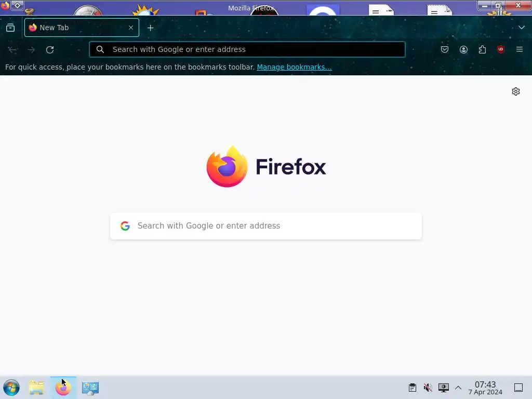Click the Google search box in the page
Screen dimensions: 532x399
[266, 226]
